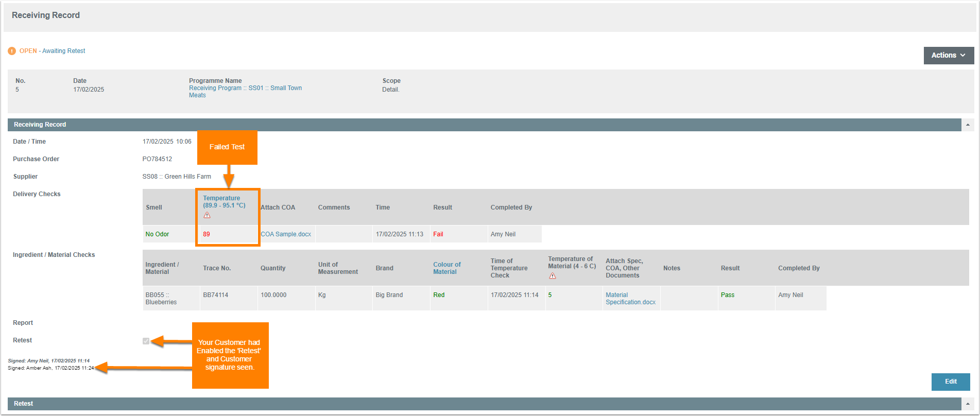Click warning triangle under Temperature of Material header

click(x=553, y=276)
